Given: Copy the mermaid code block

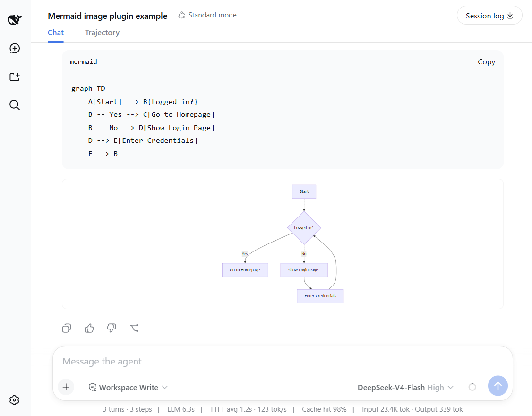Looking at the screenshot, I should 486,62.
